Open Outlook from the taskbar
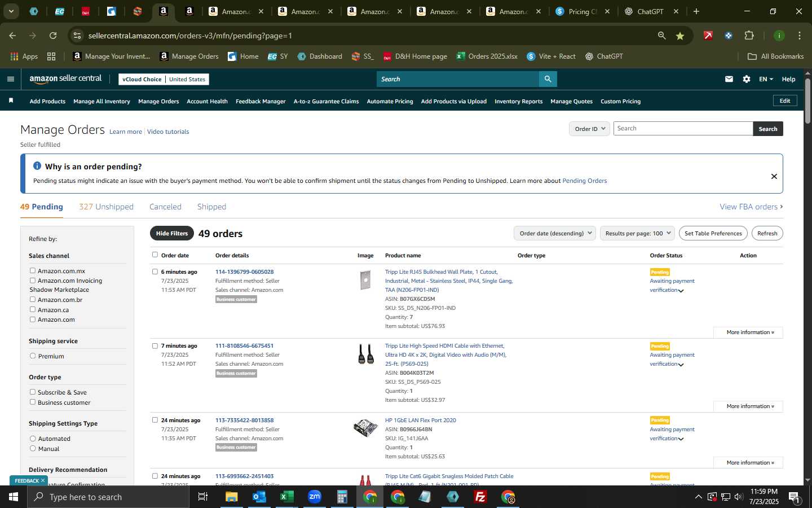The width and height of the screenshot is (812, 508). (259, 497)
